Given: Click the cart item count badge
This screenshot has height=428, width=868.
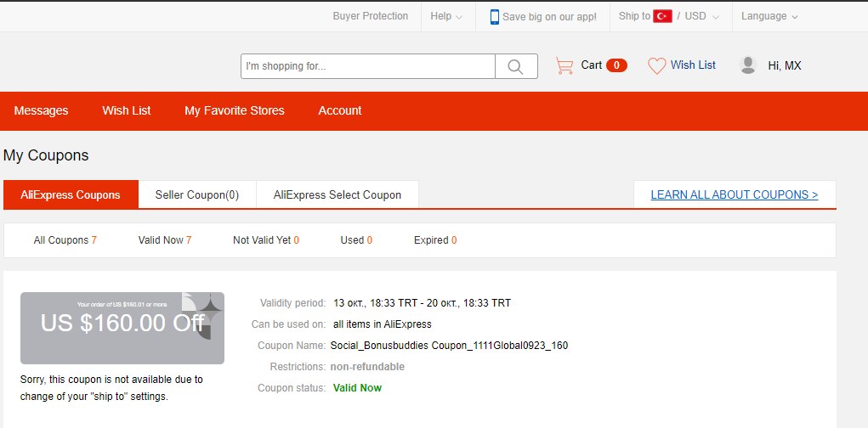Looking at the screenshot, I should click(616, 65).
